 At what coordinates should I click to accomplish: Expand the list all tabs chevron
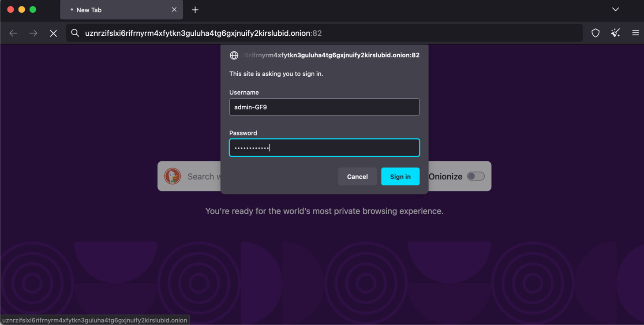[x=615, y=9]
